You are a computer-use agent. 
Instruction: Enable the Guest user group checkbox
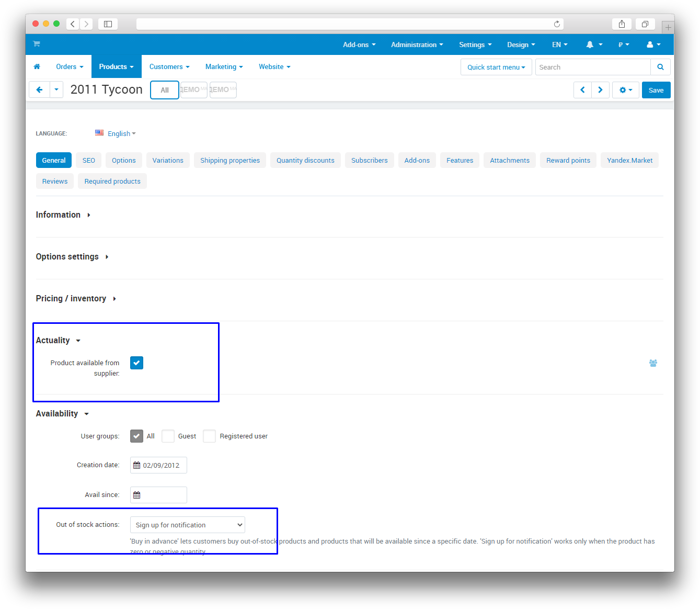[x=168, y=436]
